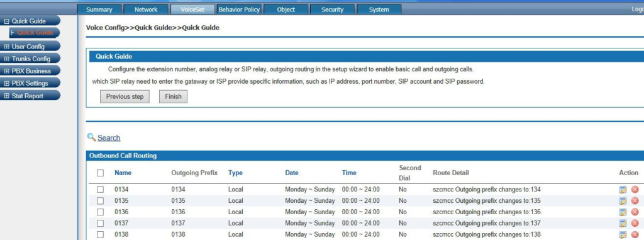Tick the select-all checkbox in table header

pos(100,173)
